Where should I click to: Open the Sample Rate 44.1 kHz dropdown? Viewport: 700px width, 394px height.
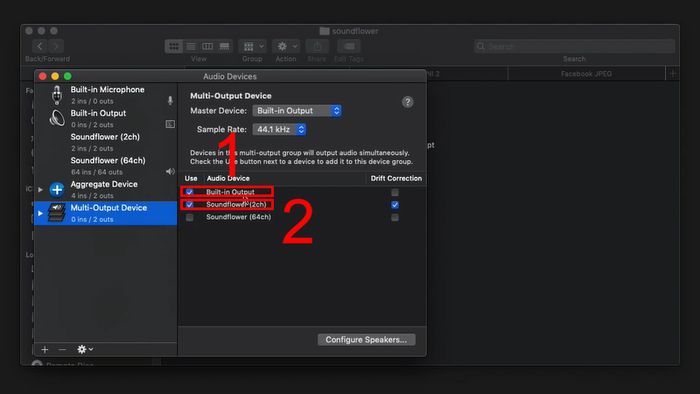pyautogui.click(x=279, y=129)
